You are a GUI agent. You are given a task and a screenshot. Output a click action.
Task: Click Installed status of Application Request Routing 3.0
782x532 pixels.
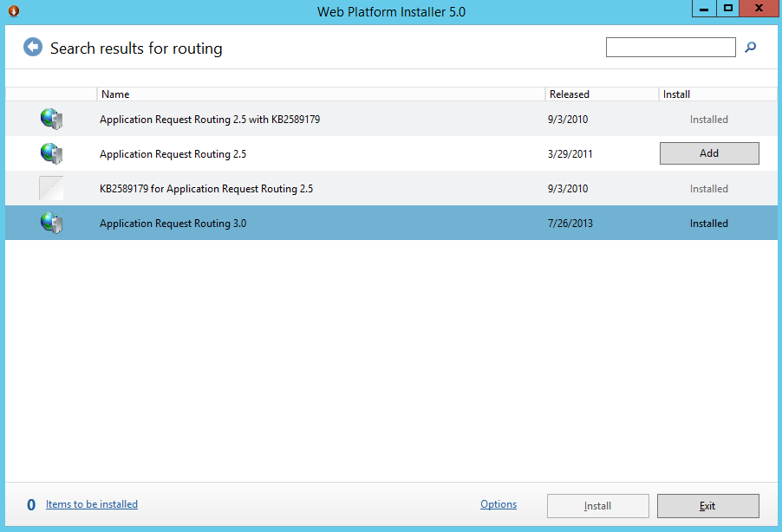pyautogui.click(x=708, y=224)
